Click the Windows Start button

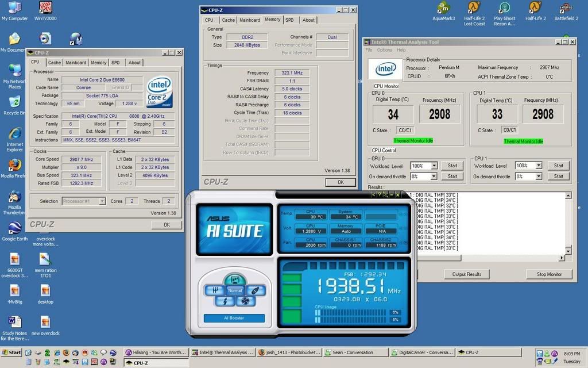(x=11, y=352)
